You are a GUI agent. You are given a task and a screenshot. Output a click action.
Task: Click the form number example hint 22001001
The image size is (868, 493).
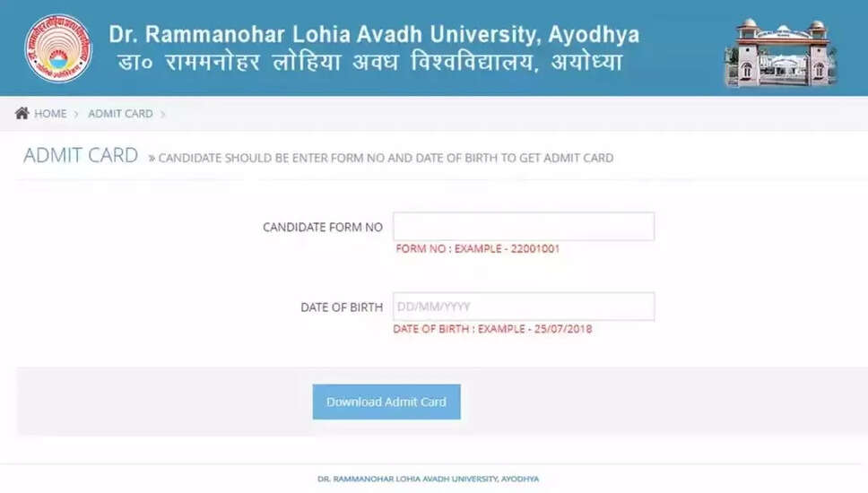click(x=477, y=249)
